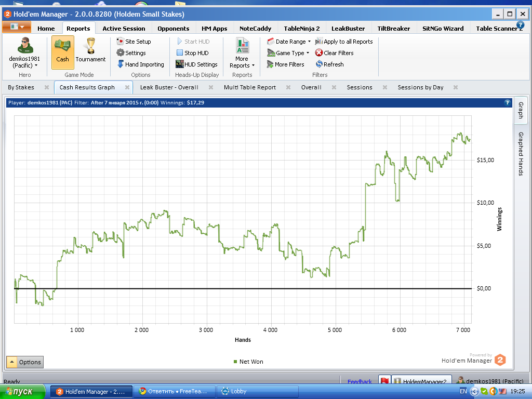Switch to the Overall report tab
Screen dimensions: 532x399
tap(311, 87)
